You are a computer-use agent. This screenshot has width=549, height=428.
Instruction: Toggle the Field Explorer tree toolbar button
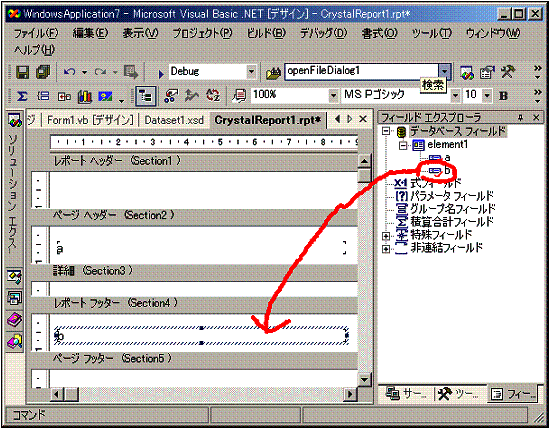point(146,96)
